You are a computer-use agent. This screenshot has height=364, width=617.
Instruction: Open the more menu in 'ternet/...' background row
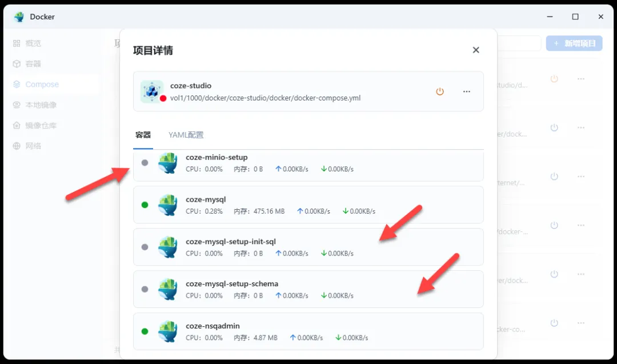tap(581, 177)
